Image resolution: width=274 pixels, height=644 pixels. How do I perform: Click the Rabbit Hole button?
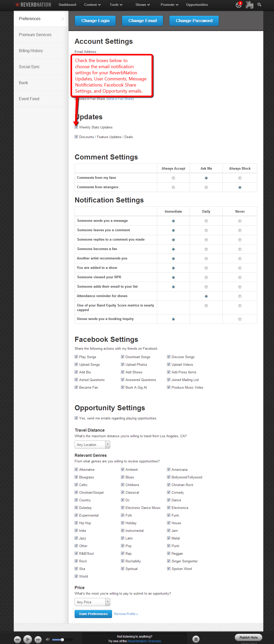248,637
